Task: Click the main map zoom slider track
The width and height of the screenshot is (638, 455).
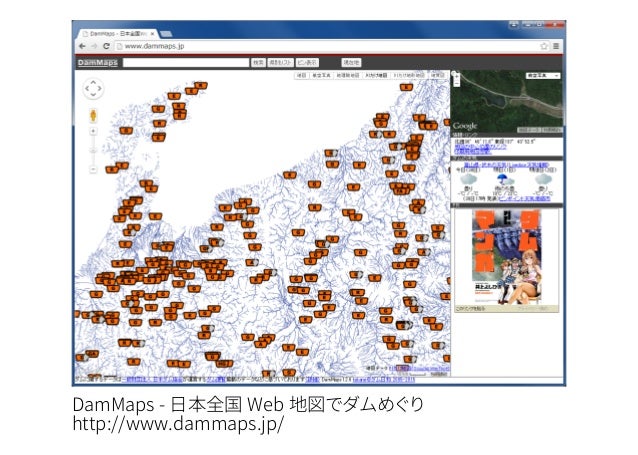Action: tap(93, 150)
